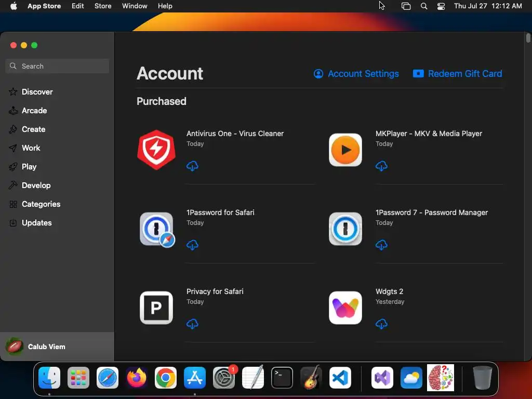The height and width of the screenshot is (399, 532).
Task: Open Wdgts 2 app icon
Action: tap(345, 308)
